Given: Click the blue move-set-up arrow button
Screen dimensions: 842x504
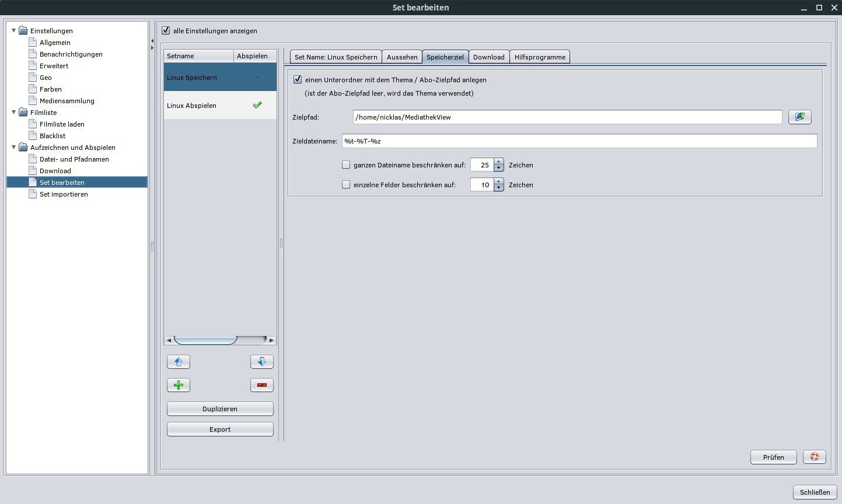Looking at the screenshot, I should pos(179,362).
